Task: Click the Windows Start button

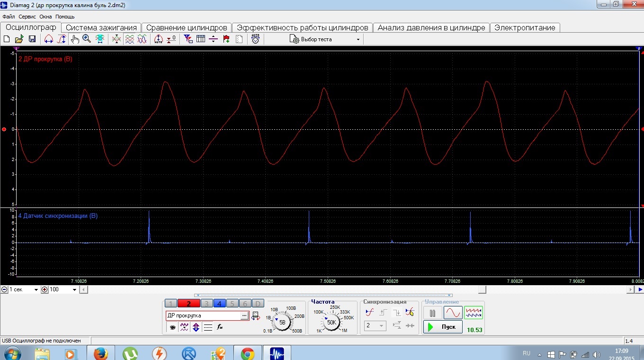Action: coord(12,353)
